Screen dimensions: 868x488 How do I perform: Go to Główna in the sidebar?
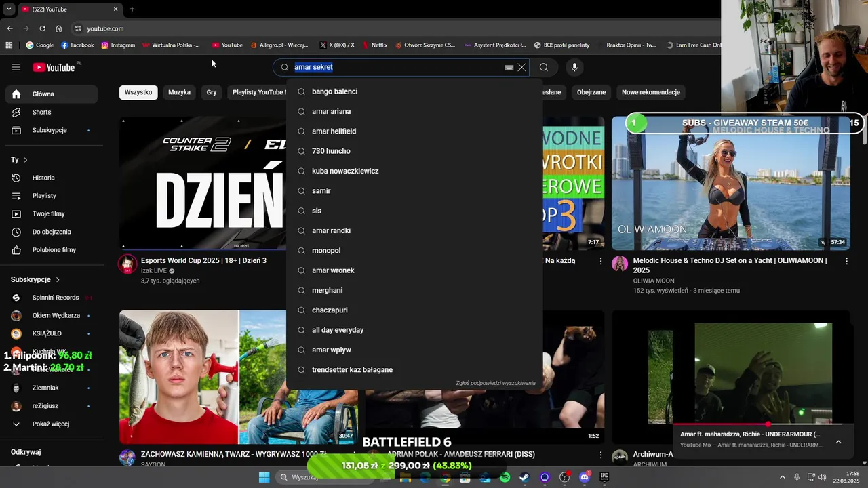[x=52, y=94]
